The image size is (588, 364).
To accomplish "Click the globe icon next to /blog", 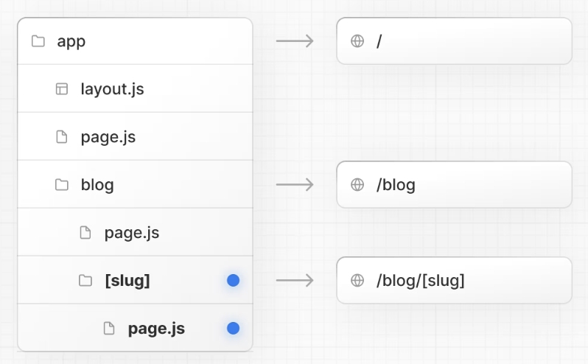I will (357, 185).
